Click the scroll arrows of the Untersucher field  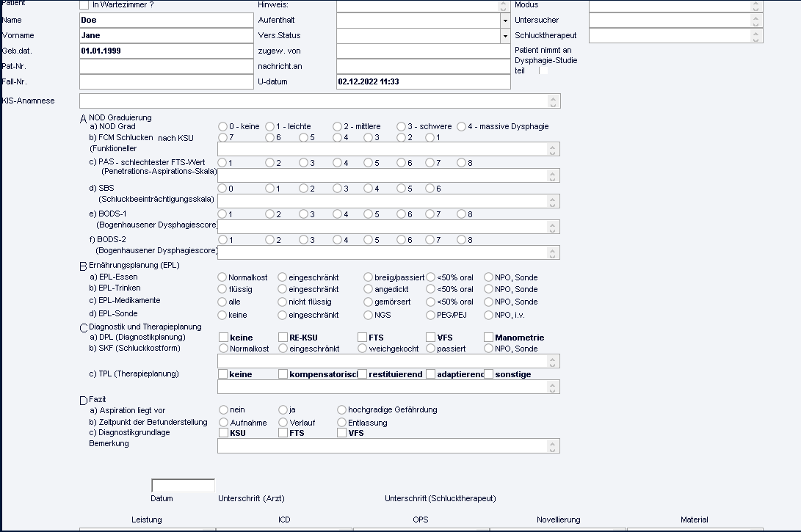coord(755,21)
